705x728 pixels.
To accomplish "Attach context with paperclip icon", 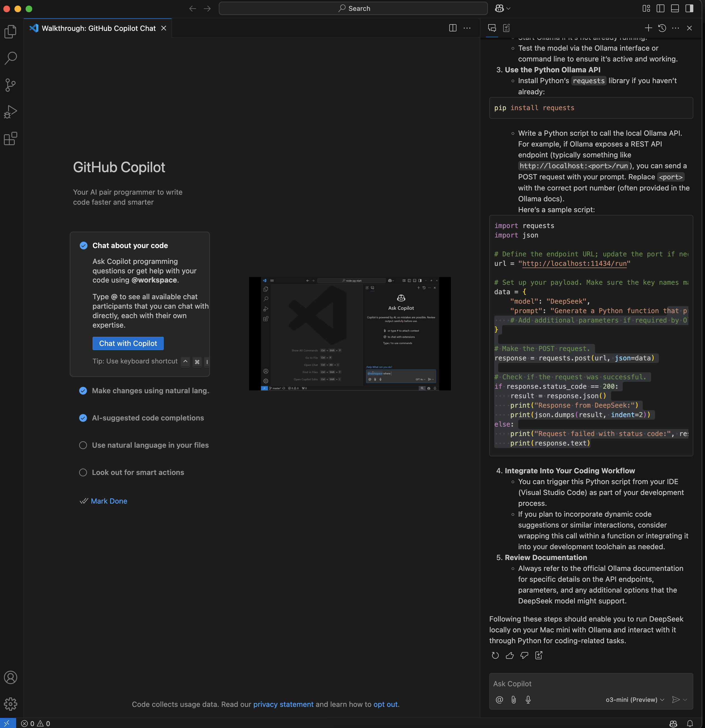I will (x=513, y=700).
